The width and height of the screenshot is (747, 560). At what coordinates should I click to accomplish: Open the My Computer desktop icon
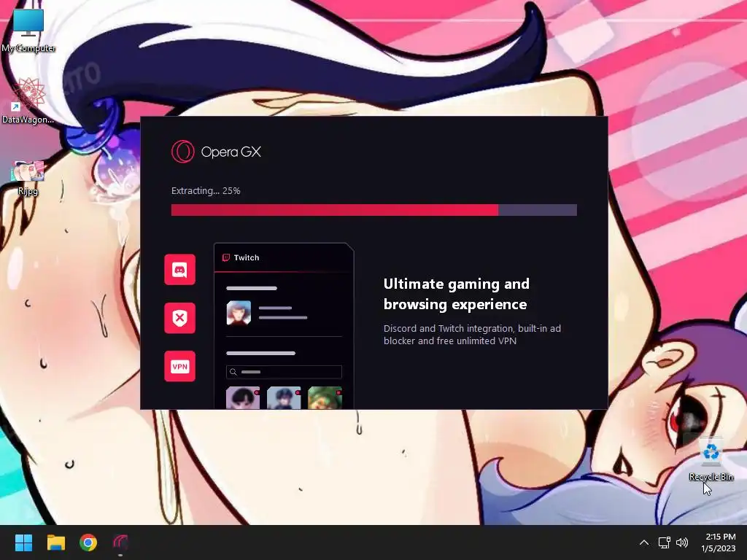coord(28,31)
